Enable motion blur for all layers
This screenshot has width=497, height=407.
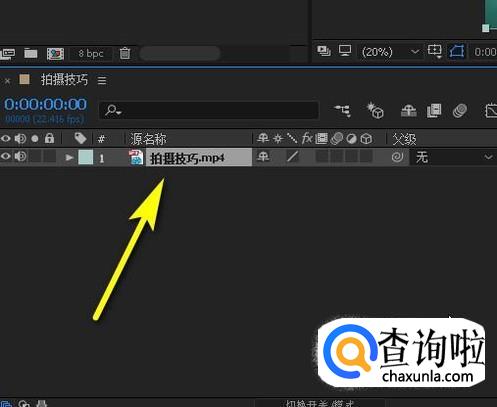[460, 111]
